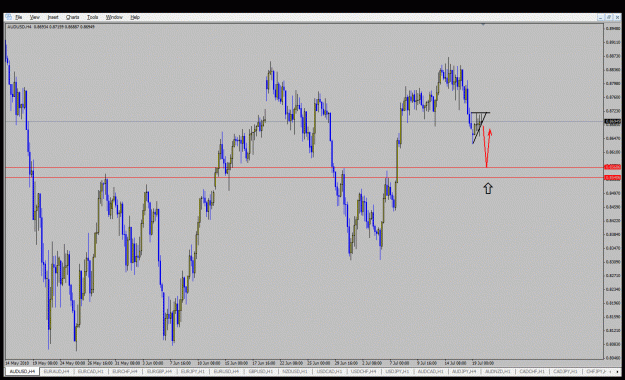Switch to the EURJPY,H1 chart tab
625x380 pixels.
(x=193, y=371)
